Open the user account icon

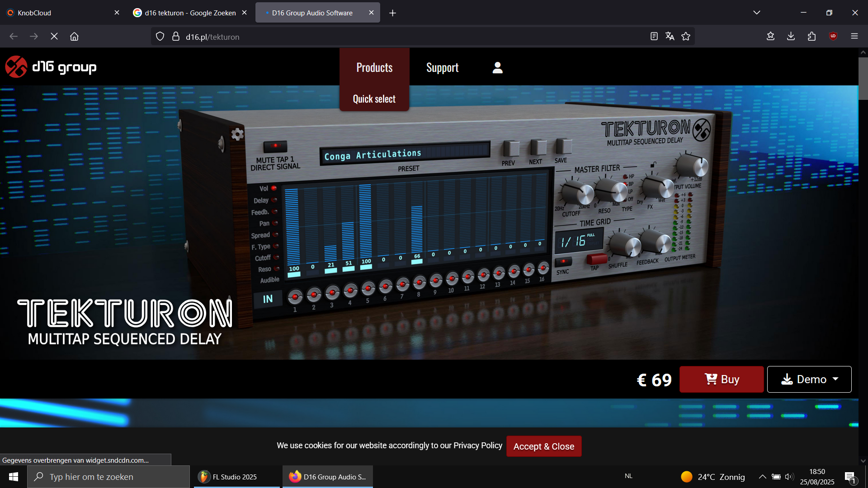coord(497,67)
